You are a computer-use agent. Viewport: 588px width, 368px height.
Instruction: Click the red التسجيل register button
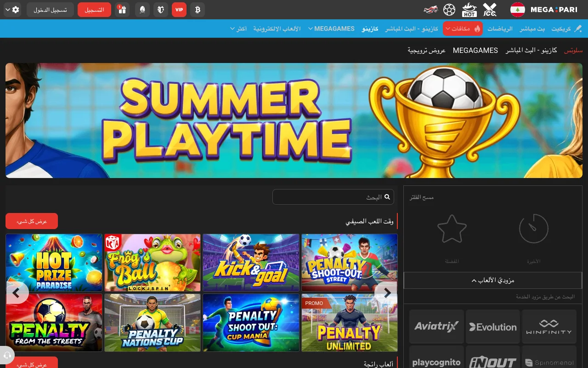[x=94, y=10]
